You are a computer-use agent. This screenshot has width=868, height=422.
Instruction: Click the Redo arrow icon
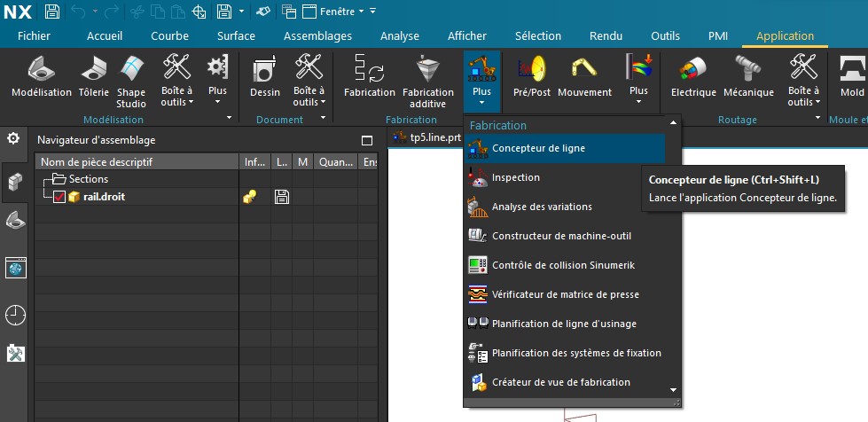point(111,11)
